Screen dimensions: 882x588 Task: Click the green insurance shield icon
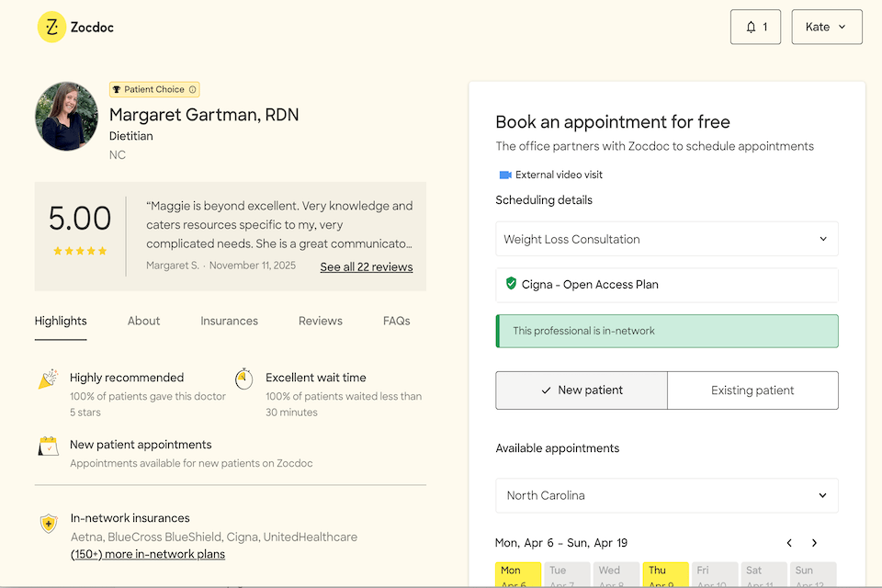coord(511,284)
